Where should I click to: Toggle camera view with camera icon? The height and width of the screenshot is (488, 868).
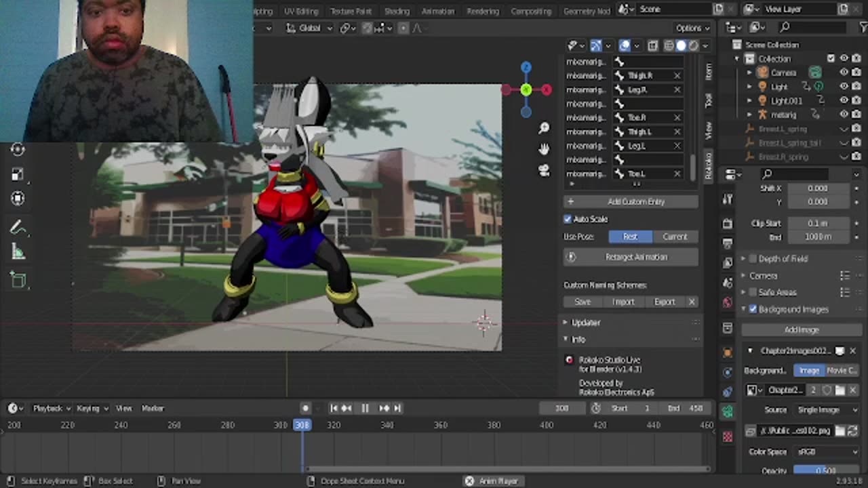[544, 170]
